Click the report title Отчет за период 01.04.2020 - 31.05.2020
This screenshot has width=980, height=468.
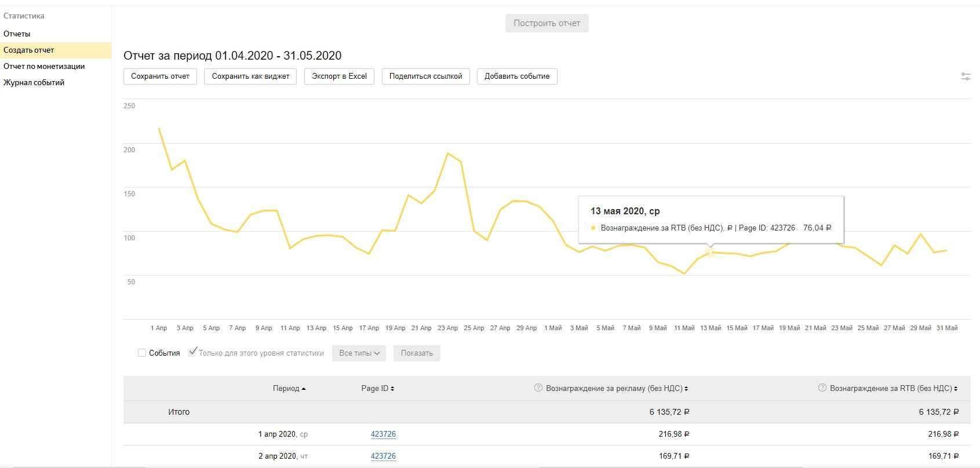(x=232, y=56)
